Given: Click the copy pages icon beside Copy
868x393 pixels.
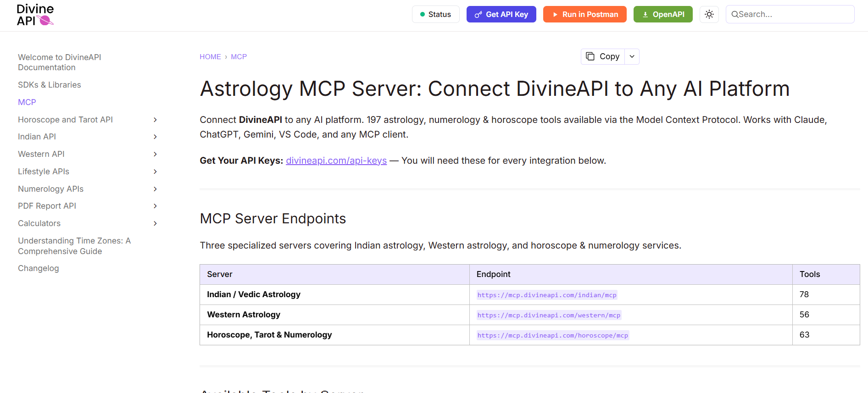Looking at the screenshot, I should (590, 56).
